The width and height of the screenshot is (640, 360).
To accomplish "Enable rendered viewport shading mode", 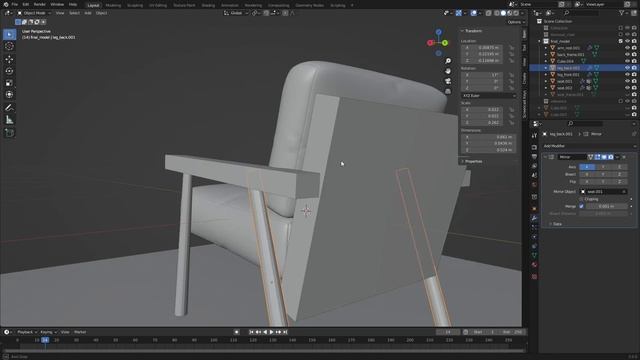I will [516, 13].
